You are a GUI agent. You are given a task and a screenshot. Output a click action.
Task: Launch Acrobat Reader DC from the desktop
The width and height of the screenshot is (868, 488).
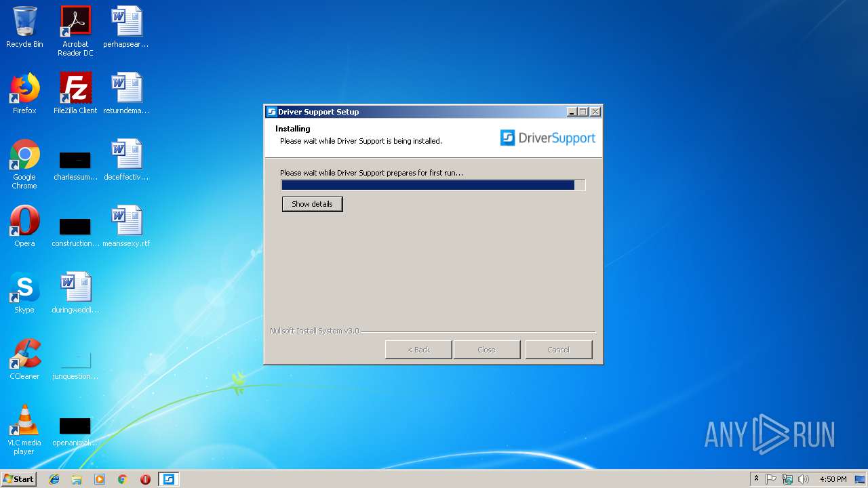(75, 31)
